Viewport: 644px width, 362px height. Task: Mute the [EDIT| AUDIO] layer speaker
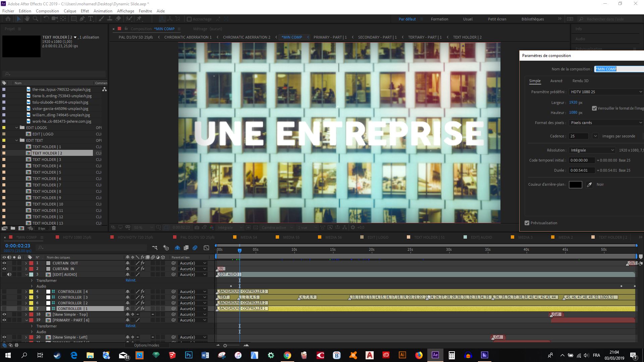pyautogui.click(x=9, y=275)
